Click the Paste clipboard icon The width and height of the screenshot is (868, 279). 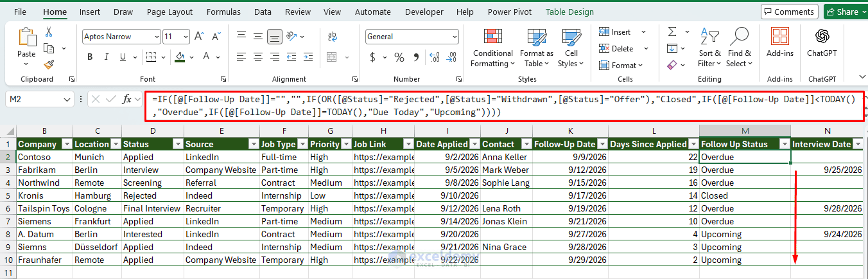(26, 37)
